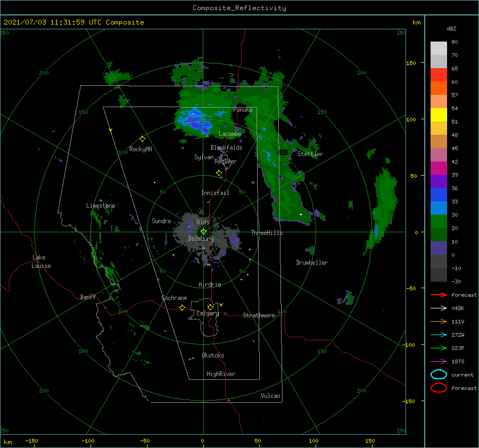Screen dimensions: 479x448
Task: Click the yellow marker near Cochrane
Action: pos(182,307)
